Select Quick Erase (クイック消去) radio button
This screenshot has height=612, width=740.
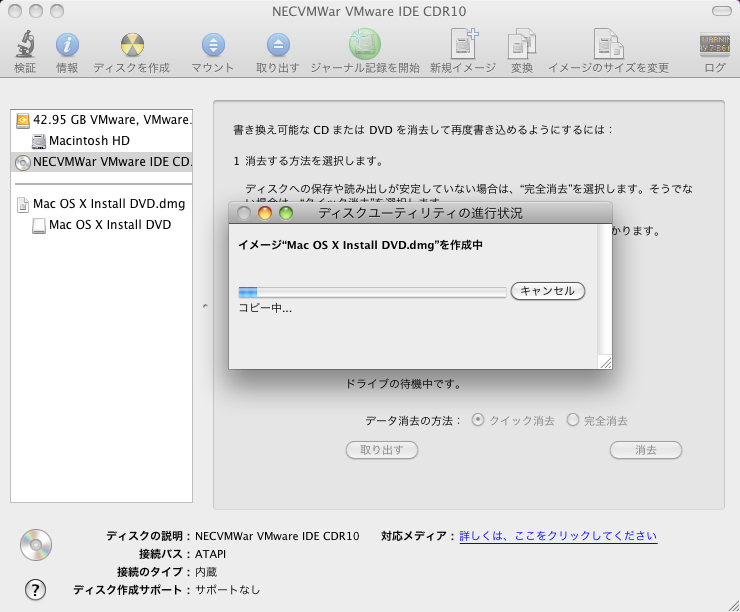coord(478,419)
